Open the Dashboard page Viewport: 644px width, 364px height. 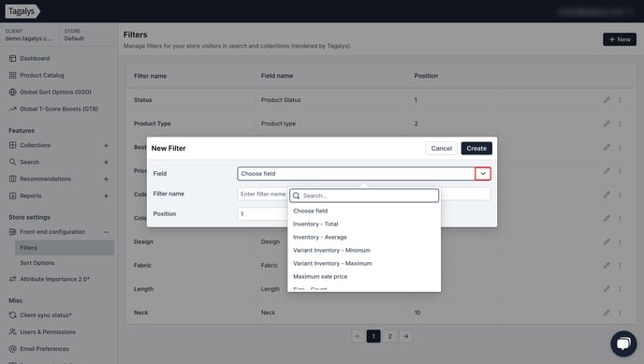point(35,58)
